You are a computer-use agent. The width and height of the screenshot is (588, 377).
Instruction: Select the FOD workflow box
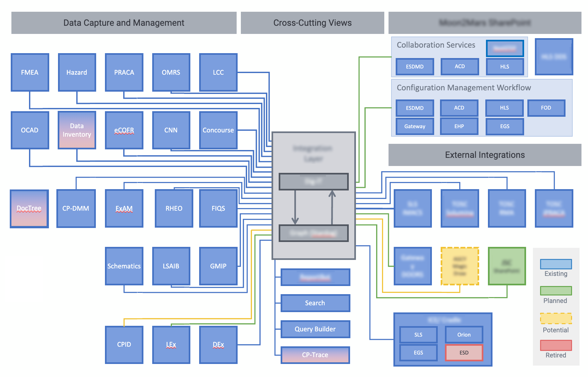click(x=546, y=108)
